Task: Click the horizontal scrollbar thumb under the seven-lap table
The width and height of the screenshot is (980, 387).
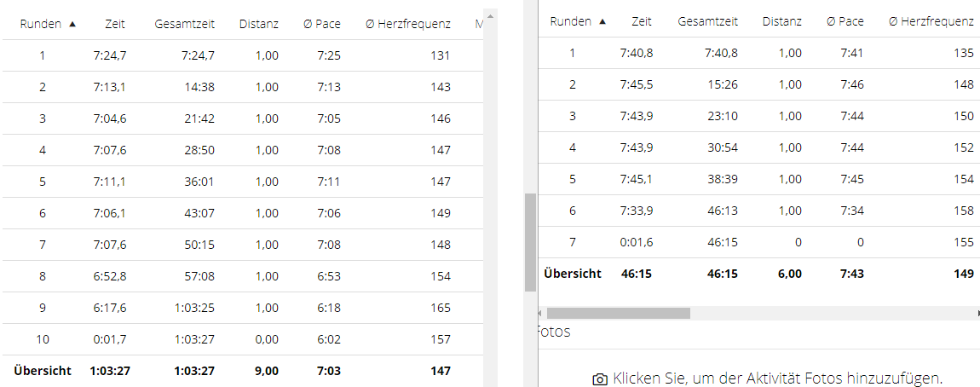Action: coord(618,313)
